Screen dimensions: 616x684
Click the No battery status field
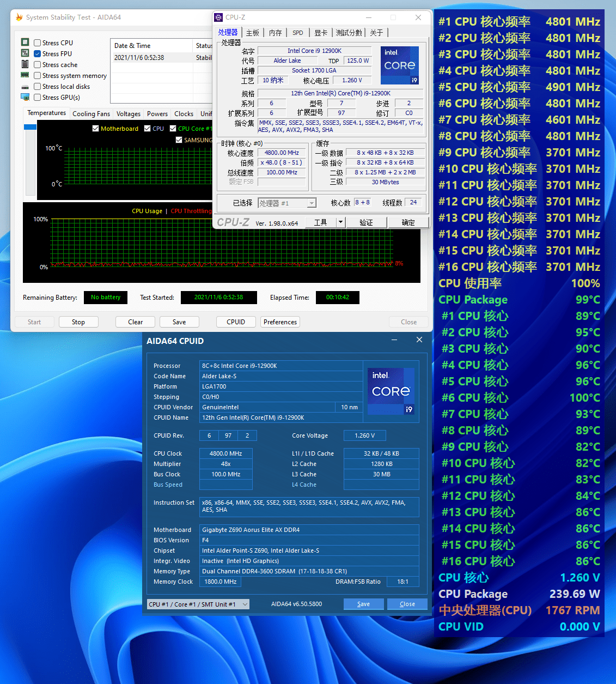tap(106, 298)
